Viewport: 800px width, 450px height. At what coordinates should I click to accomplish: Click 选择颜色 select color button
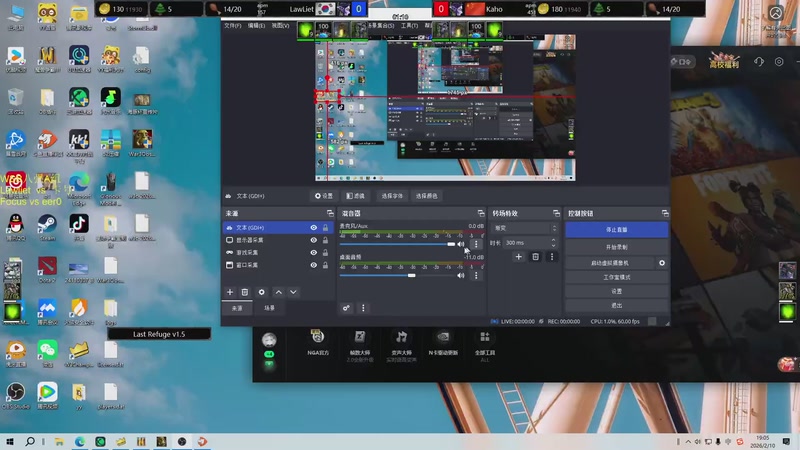pyautogui.click(x=427, y=196)
